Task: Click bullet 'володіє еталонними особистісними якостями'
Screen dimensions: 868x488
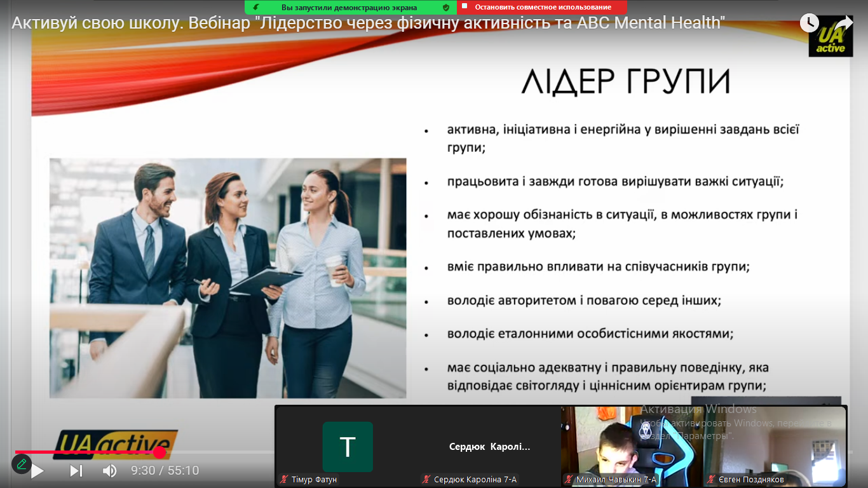Action: (590, 334)
